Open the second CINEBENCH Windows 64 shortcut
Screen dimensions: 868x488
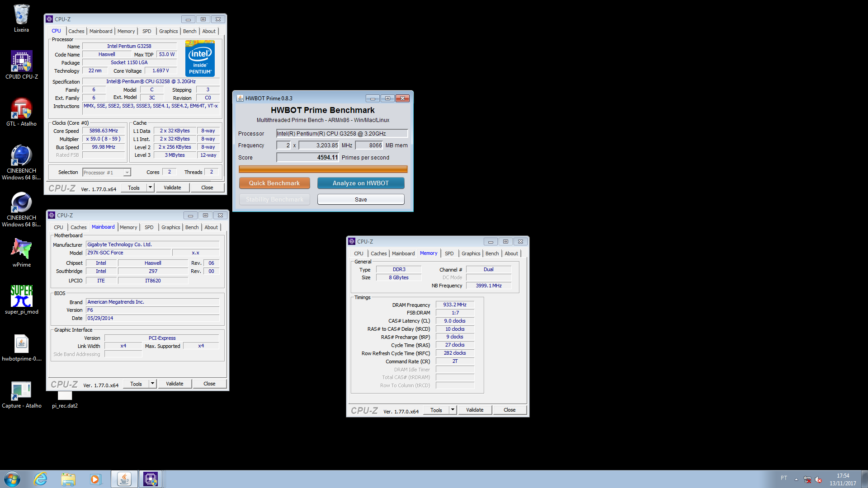(x=21, y=209)
